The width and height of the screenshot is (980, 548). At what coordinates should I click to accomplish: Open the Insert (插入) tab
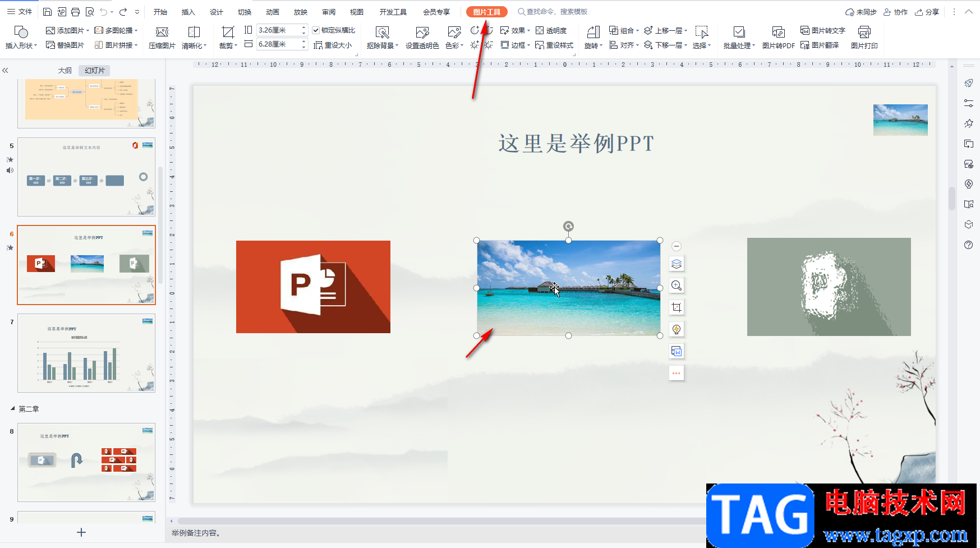point(188,12)
